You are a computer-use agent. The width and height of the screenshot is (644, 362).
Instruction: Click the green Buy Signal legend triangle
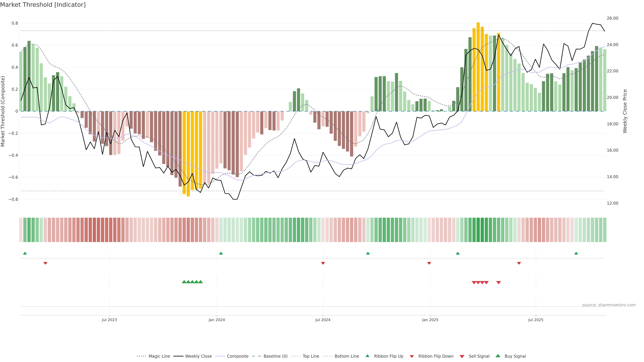tap(498, 356)
